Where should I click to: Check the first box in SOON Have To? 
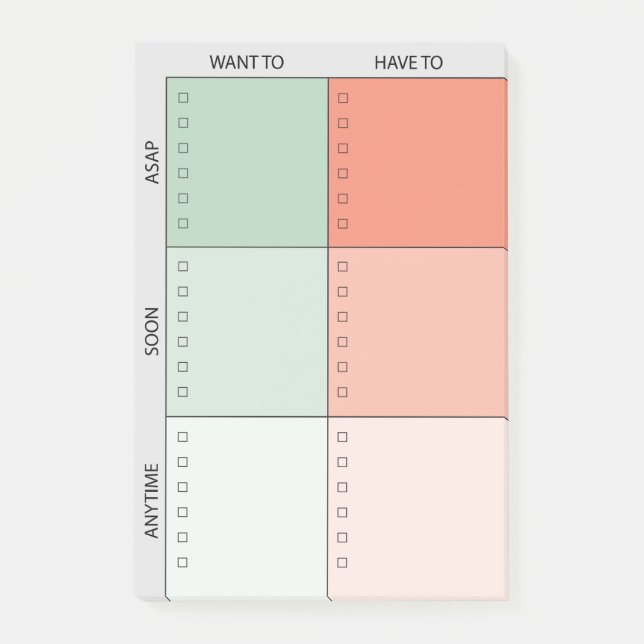[343, 267]
